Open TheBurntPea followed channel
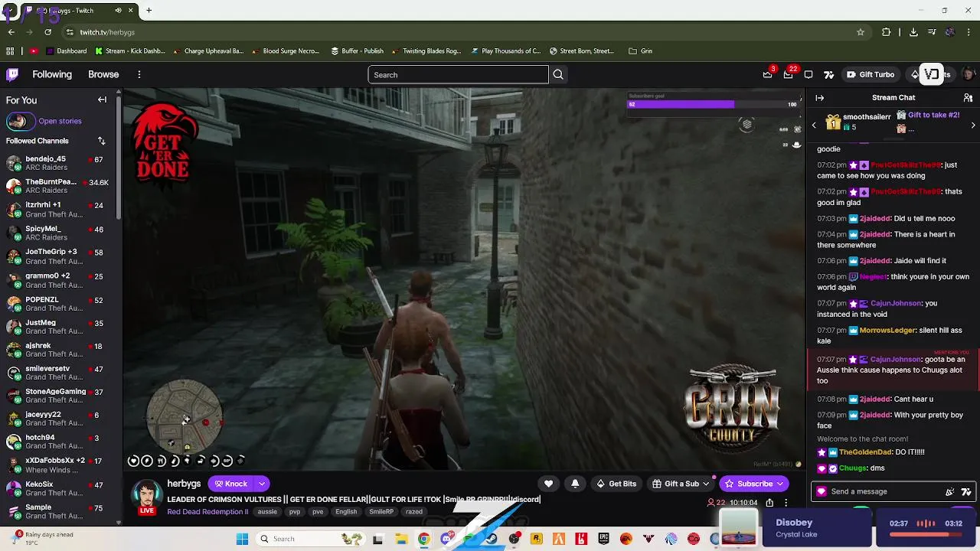Screen dimensions: 980x551 point(60,187)
